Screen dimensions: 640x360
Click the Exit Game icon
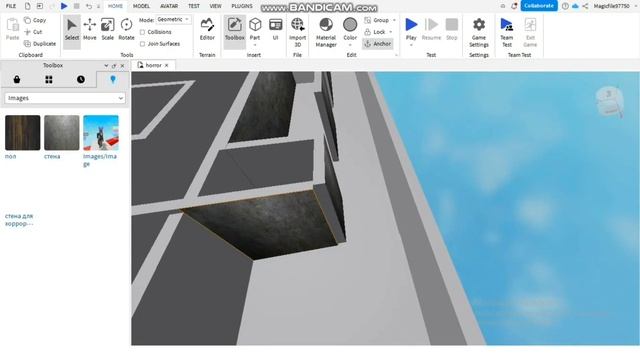coord(530,24)
